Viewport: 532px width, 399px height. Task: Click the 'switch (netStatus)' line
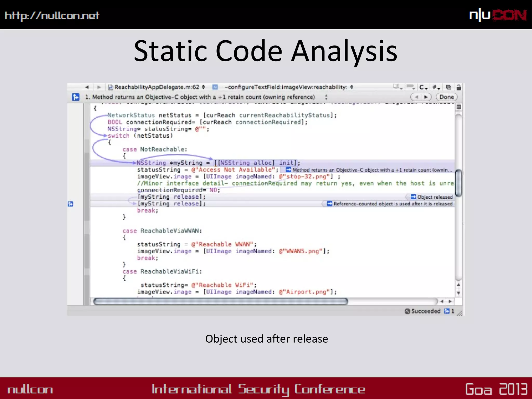pyautogui.click(x=140, y=136)
